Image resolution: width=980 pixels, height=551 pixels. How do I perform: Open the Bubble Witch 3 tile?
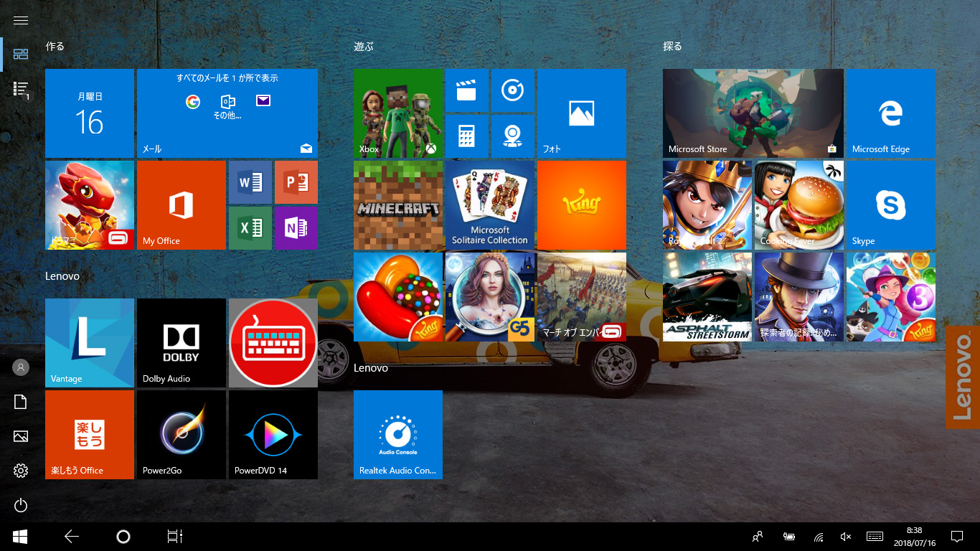coord(891,297)
